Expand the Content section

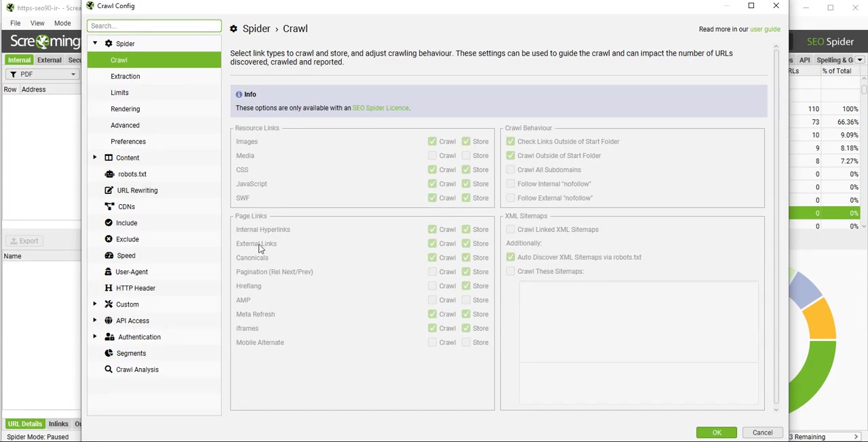(95, 157)
